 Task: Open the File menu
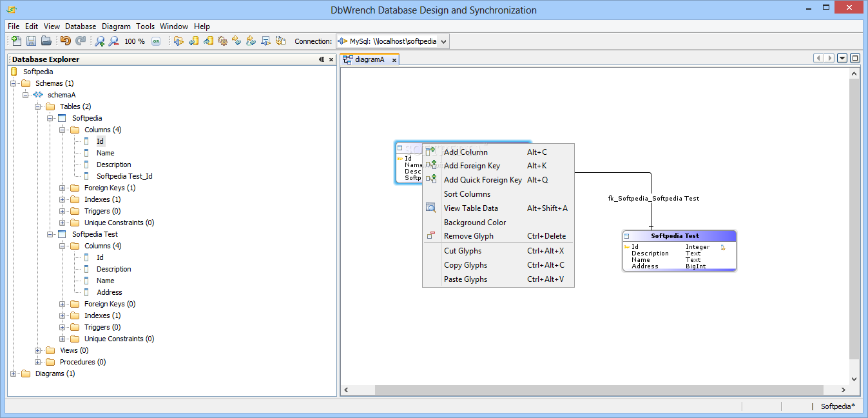pos(14,26)
